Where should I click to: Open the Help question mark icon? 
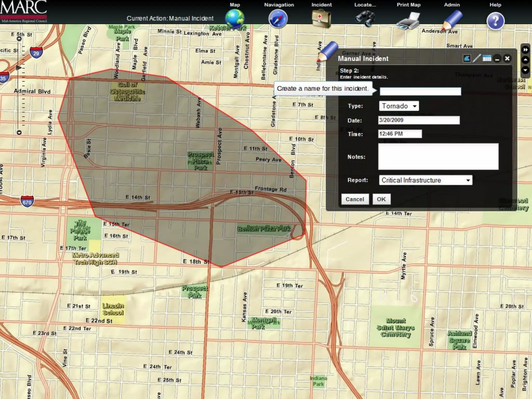click(x=495, y=21)
